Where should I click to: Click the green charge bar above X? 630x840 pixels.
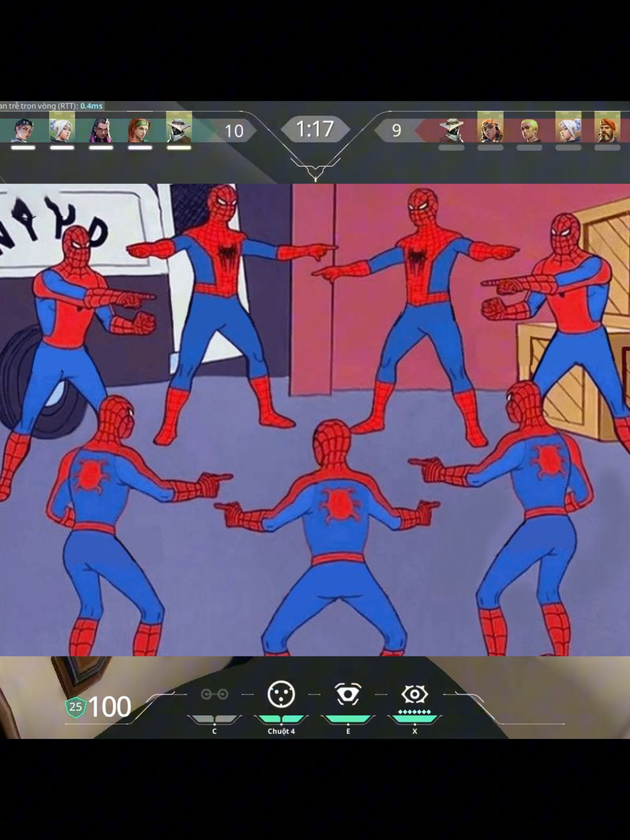tap(415, 719)
